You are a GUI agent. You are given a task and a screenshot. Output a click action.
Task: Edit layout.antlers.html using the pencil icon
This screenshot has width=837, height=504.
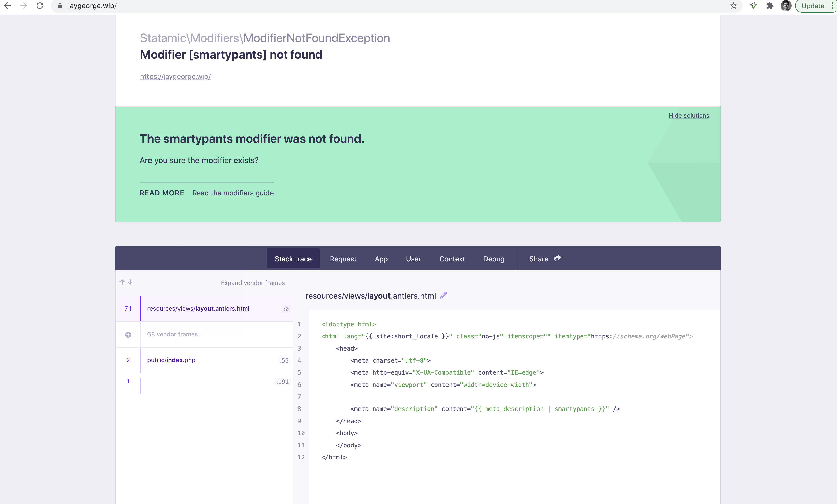click(443, 295)
